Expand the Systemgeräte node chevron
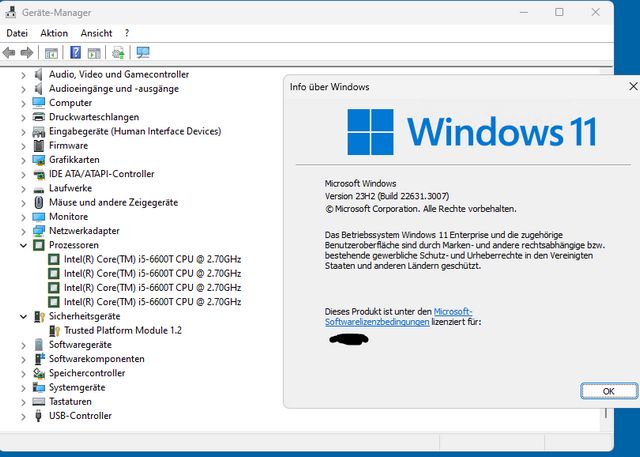 23,388
